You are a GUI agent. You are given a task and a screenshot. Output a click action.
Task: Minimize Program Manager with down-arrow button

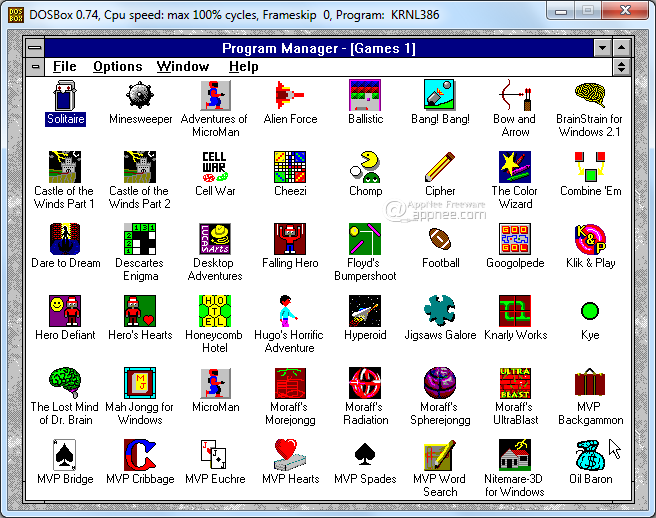click(x=602, y=48)
